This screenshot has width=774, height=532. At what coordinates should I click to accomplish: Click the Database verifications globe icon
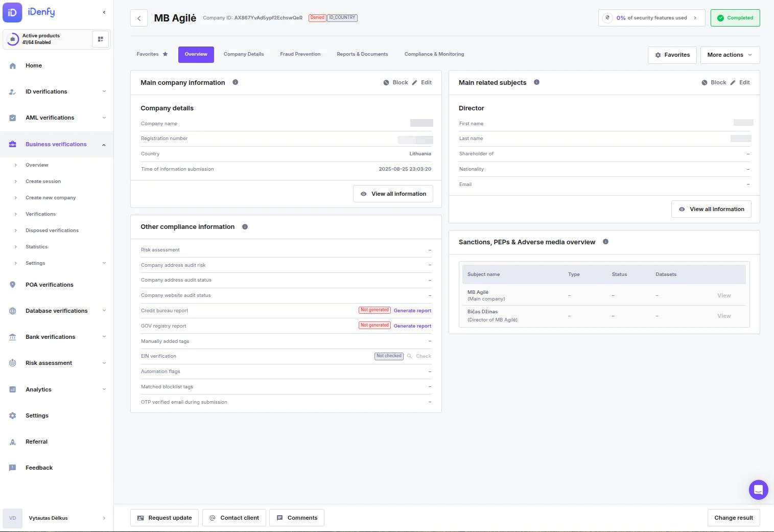pos(13,311)
